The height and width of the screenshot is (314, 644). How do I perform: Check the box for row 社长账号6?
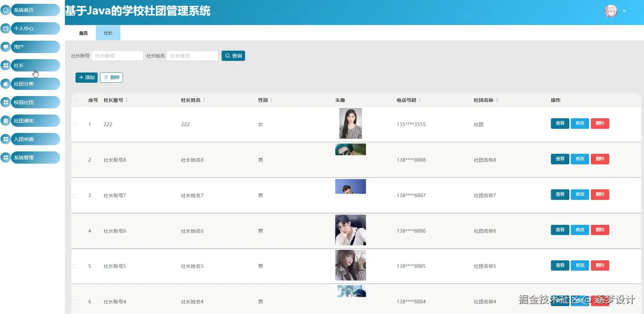75,231
